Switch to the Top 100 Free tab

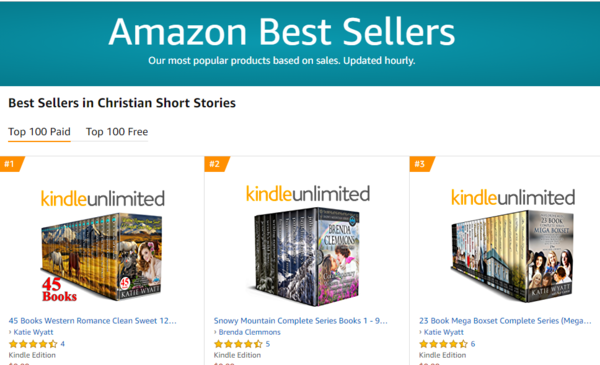tap(117, 132)
